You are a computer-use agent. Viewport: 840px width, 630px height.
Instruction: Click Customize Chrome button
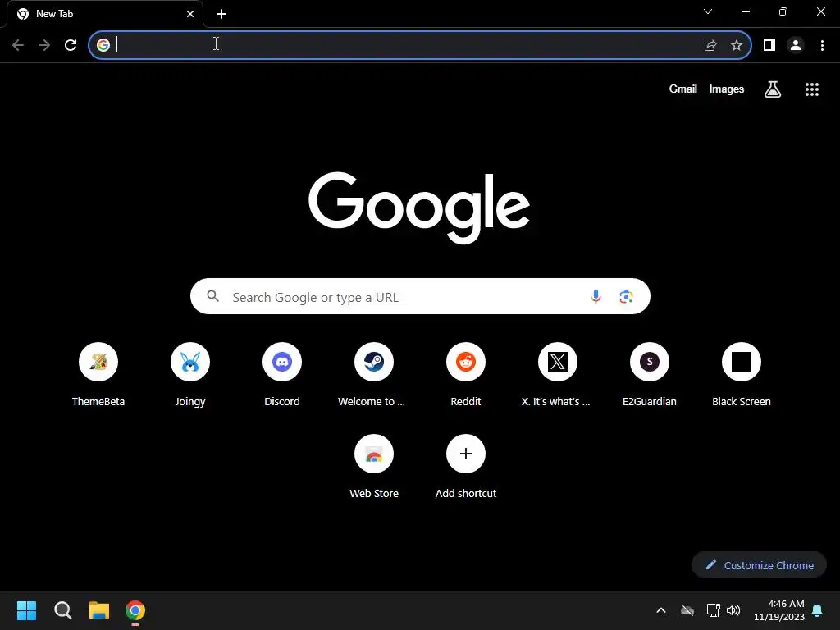759,565
